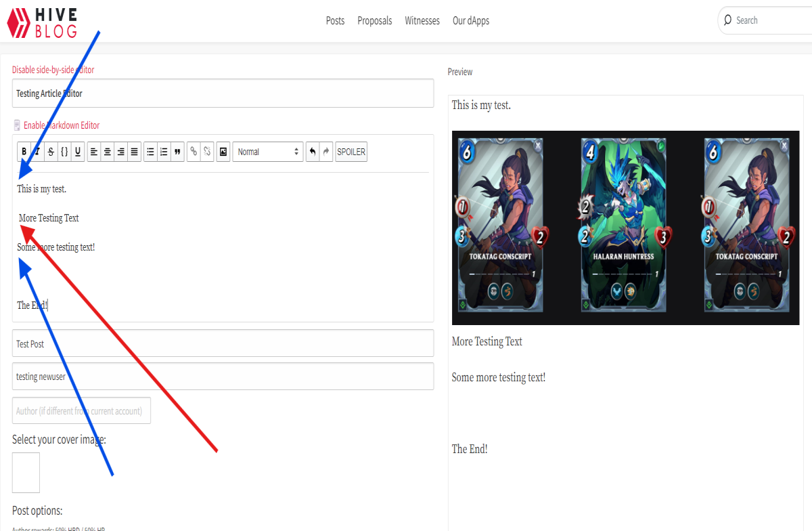812x531 pixels.
Task: Click the Author input field
Action: pyautogui.click(x=81, y=410)
